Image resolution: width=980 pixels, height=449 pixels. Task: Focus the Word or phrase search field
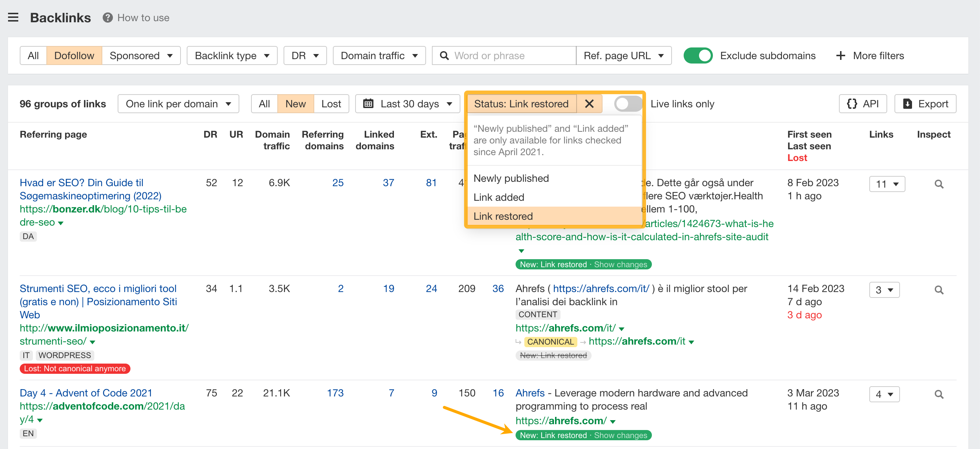[504, 56]
